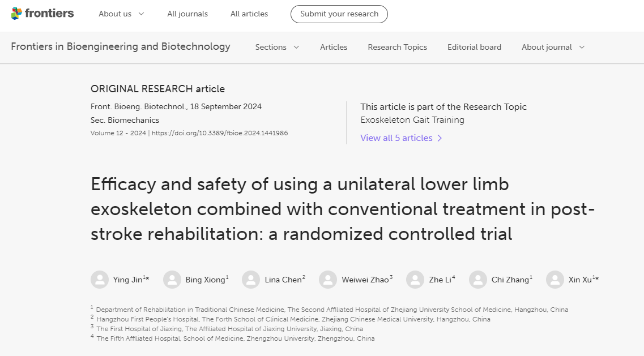Select the Articles tab
Viewport: 644px width, 356px height.
334,48
